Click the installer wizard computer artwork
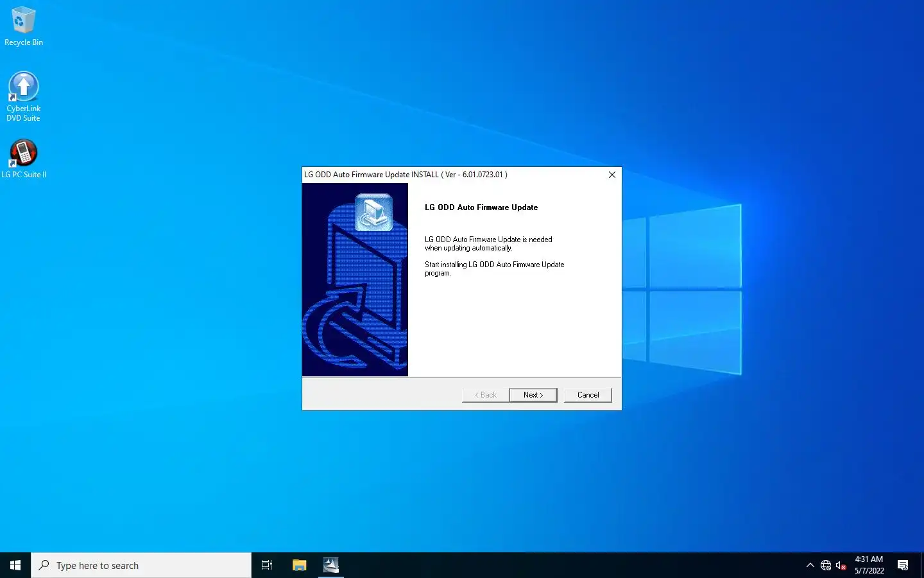Viewport: 924px width, 578px height. tap(355, 280)
